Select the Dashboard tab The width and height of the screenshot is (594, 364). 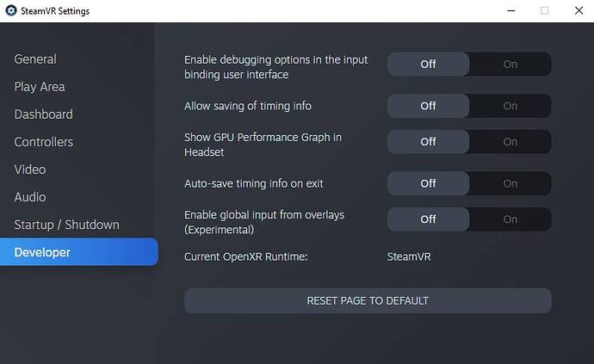[43, 114]
